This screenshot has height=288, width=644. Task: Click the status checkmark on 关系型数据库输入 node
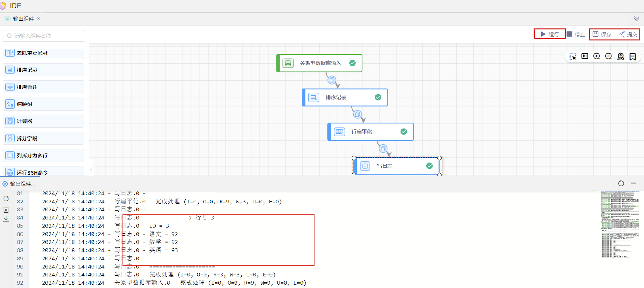coord(352,63)
